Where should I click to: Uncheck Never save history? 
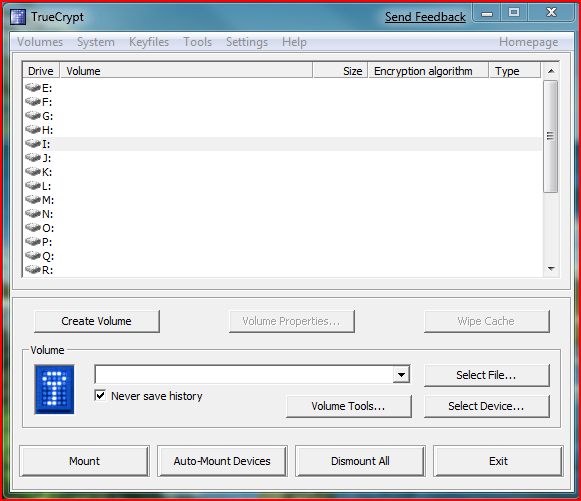100,395
